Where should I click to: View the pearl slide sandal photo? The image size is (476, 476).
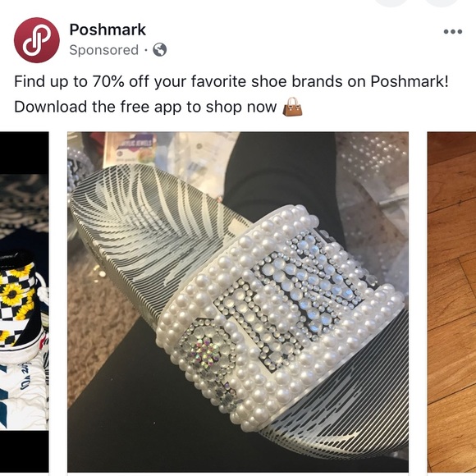[x=238, y=302]
